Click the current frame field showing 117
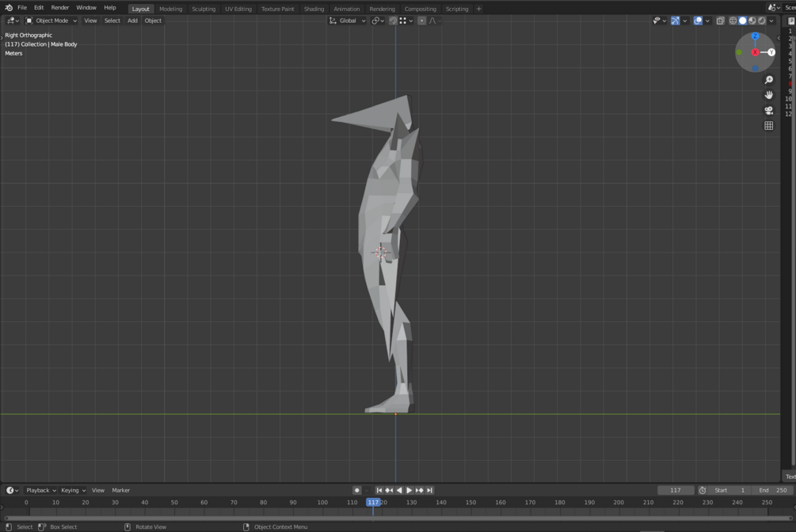Image resolution: width=796 pixels, height=532 pixels. (x=676, y=490)
